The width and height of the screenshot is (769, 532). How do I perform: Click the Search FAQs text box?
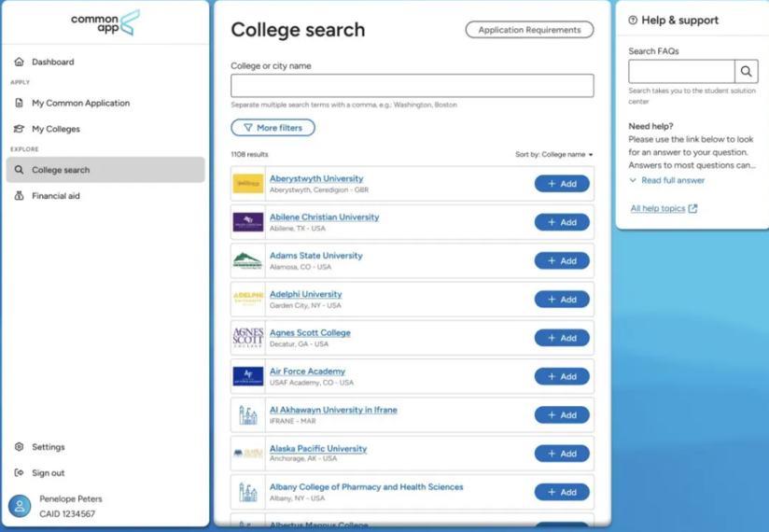(x=681, y=72)
